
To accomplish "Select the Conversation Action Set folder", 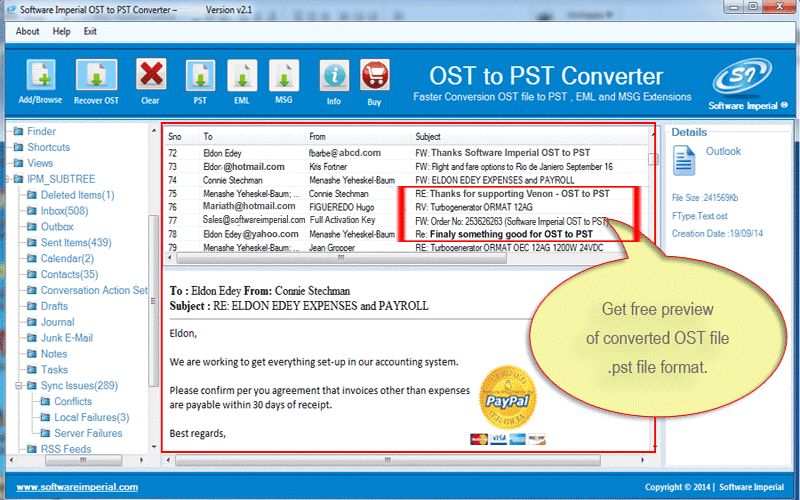I will 94,290.
